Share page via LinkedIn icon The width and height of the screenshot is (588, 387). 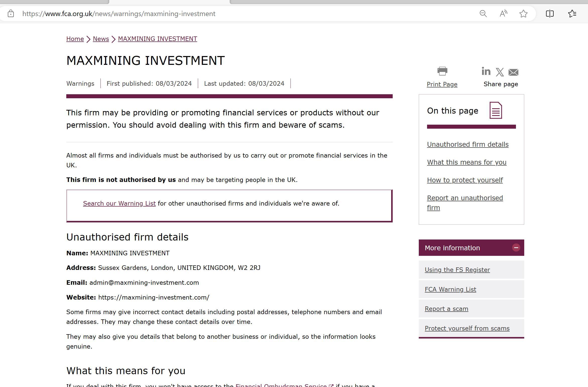[486, 71]
